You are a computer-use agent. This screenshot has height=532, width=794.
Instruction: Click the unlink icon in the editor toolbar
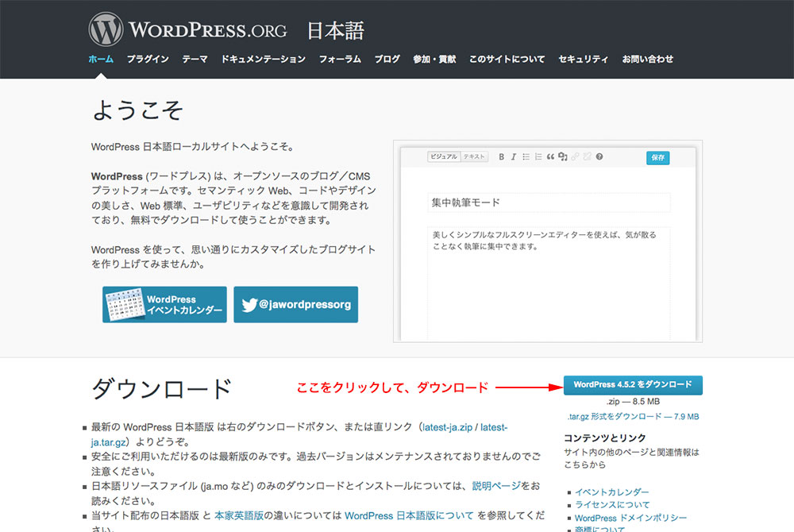587,157
